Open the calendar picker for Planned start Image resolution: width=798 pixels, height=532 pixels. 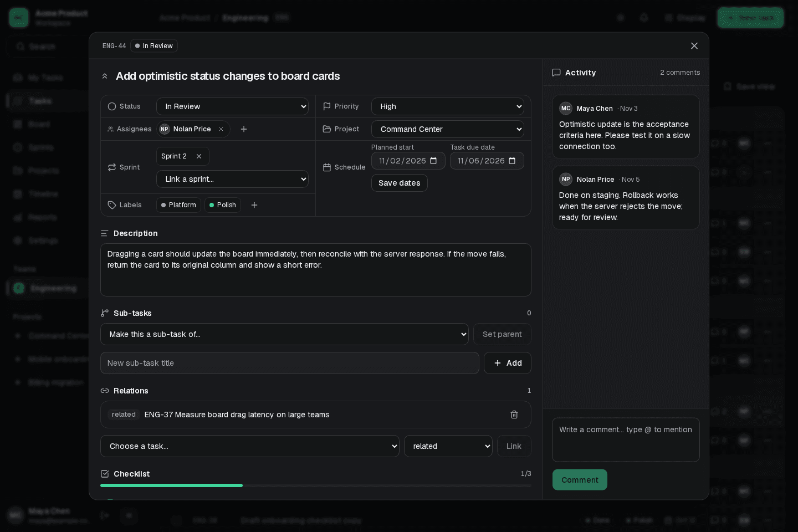click(433, 161)
